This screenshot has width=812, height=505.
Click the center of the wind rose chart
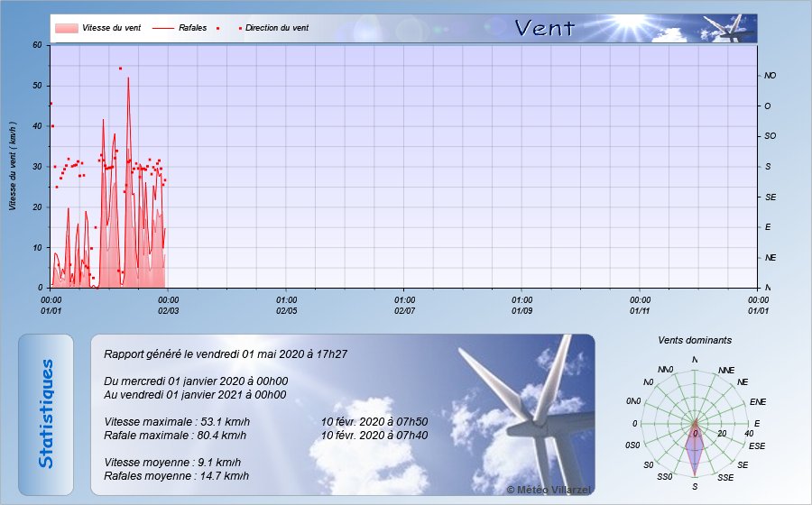coord(695,423)
